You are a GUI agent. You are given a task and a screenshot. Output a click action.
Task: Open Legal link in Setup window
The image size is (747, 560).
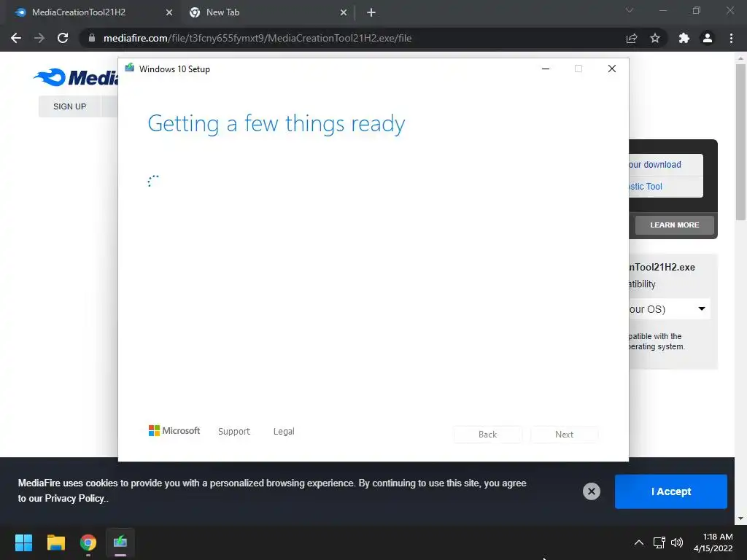(x=284, y=432)
